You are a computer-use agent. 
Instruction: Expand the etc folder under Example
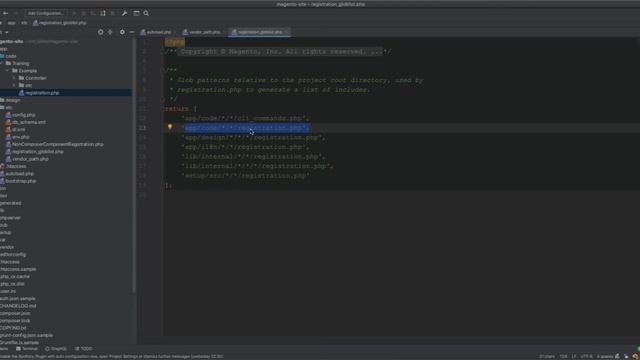(14, 85)
